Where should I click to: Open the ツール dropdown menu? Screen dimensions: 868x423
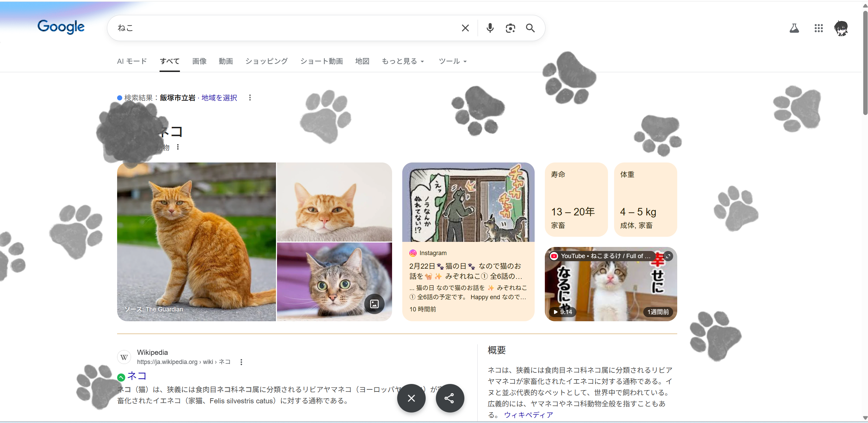coord(453,61)
